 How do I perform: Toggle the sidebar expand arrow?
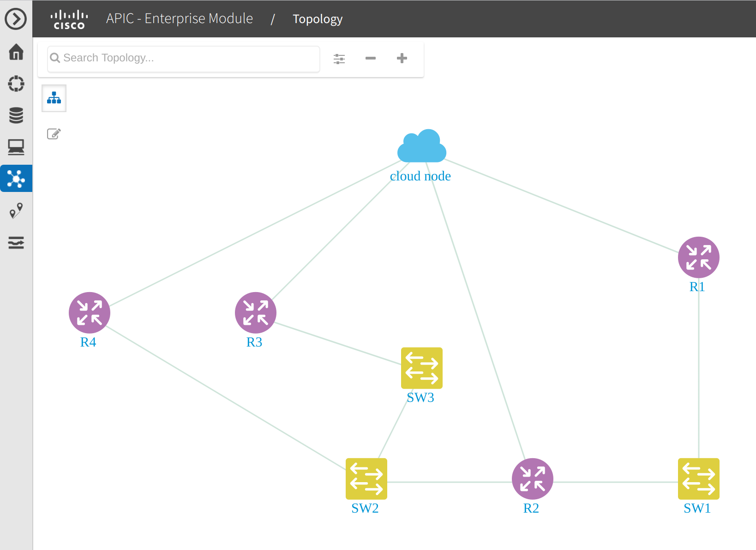point(16,19)
